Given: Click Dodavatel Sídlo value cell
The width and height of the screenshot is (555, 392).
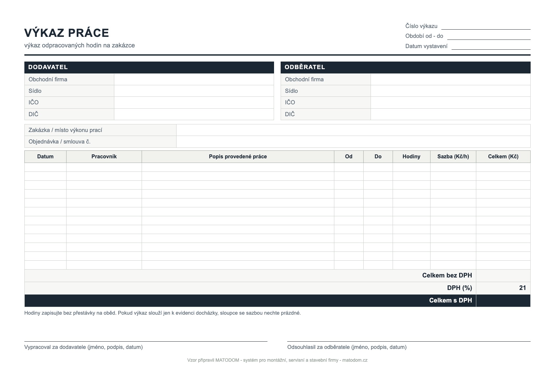Looking at the screenshot, I should [194, 91].
